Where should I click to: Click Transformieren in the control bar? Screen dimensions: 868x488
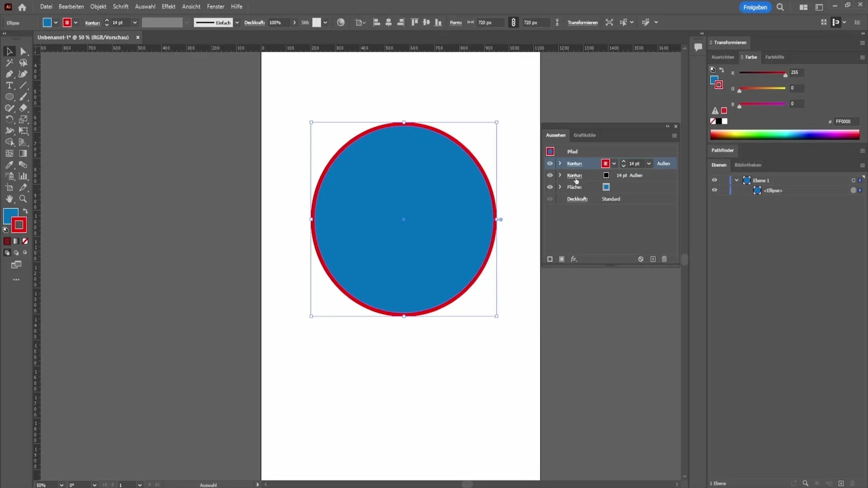tap(582, 23)
